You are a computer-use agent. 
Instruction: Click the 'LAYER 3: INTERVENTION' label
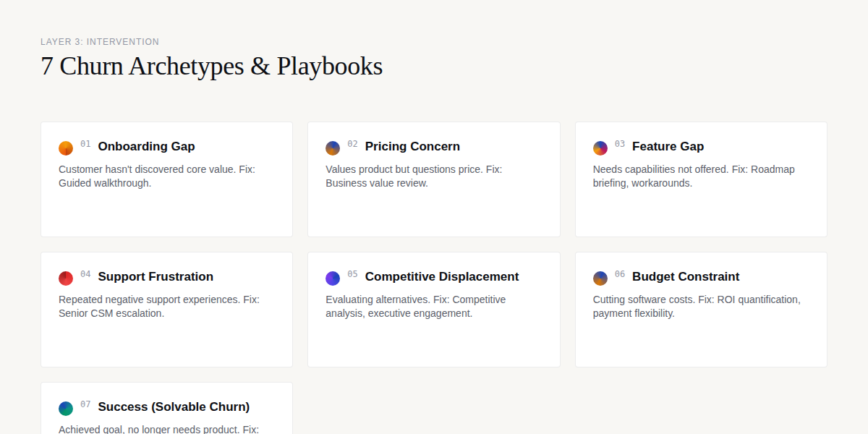pyautogui.click(x=100, y=42)
